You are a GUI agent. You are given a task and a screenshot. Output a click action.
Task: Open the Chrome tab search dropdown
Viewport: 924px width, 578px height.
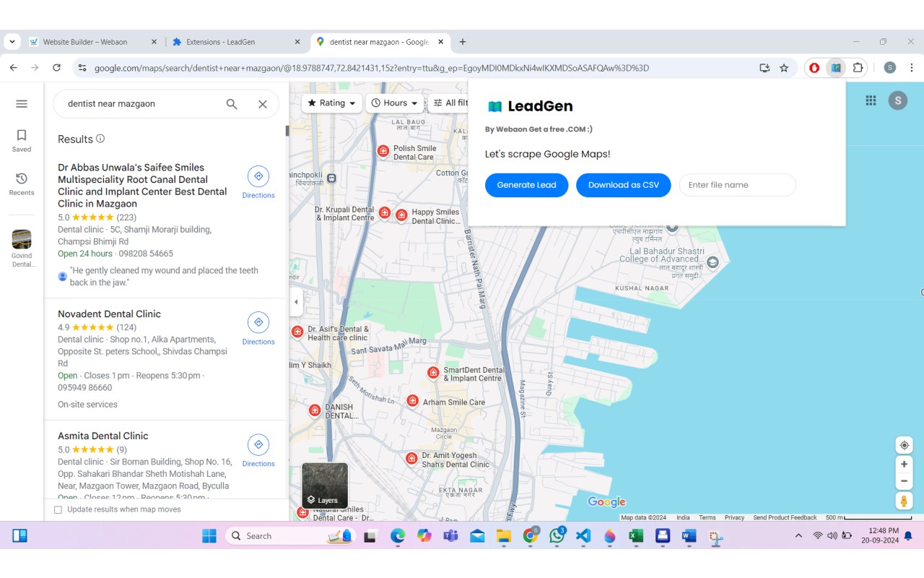coord(12,42)
